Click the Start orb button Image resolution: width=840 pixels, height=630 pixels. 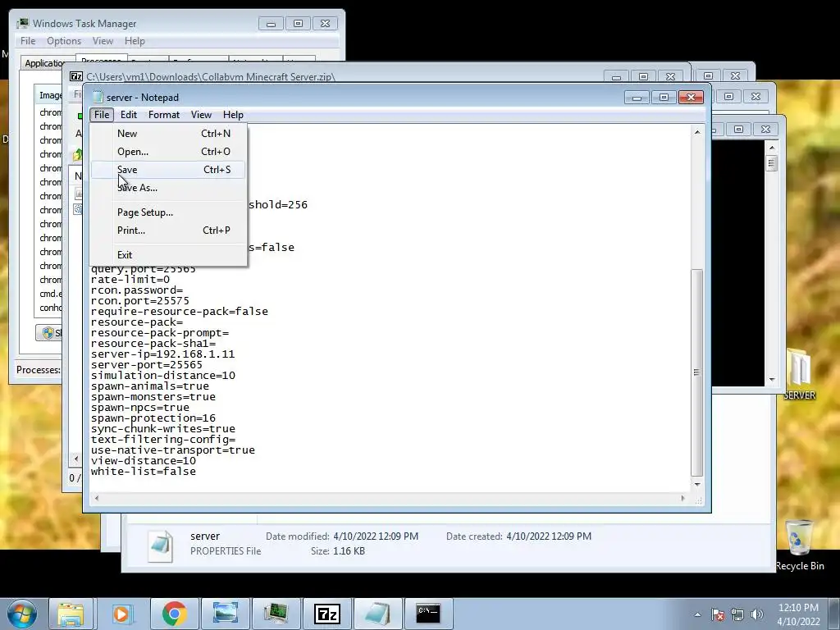pyautogui.click(x=21, y=614)
